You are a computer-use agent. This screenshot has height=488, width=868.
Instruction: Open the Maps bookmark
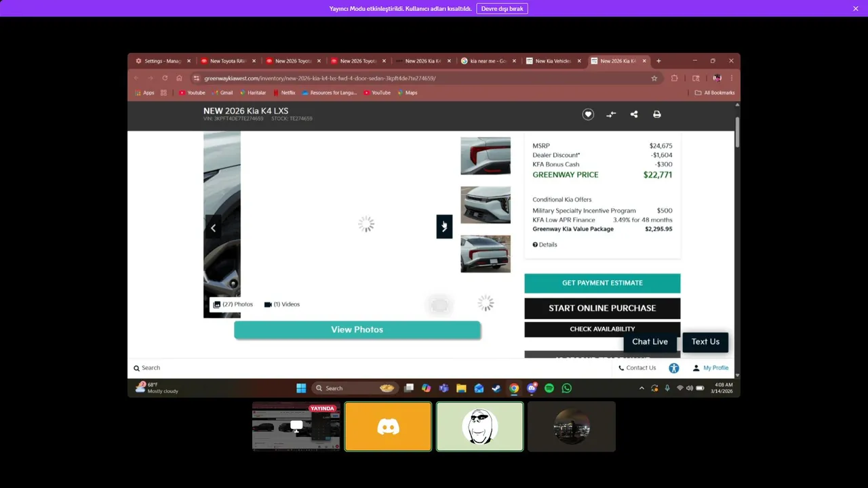click(407, 93)
